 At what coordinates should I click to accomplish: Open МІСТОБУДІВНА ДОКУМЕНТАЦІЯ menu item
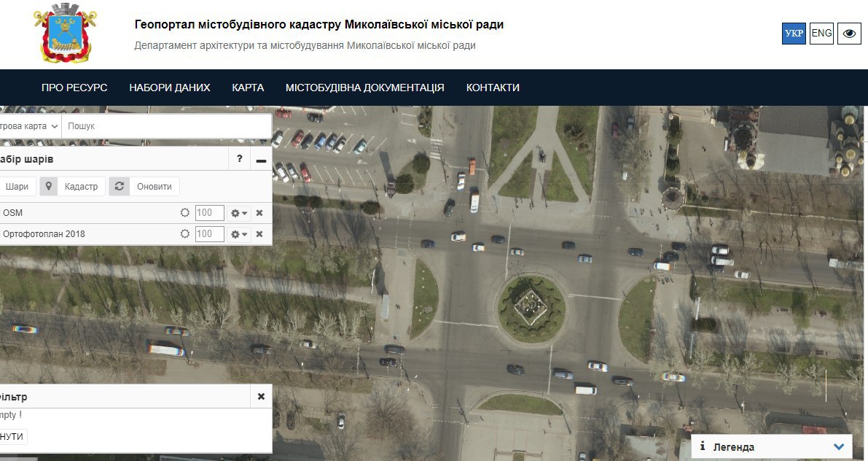365,88
